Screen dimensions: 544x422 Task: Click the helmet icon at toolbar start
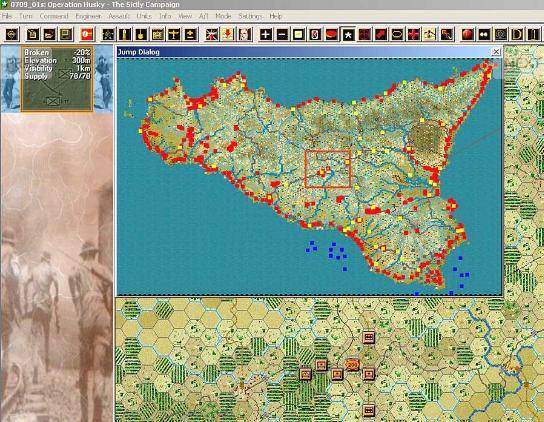pos(12,34)
